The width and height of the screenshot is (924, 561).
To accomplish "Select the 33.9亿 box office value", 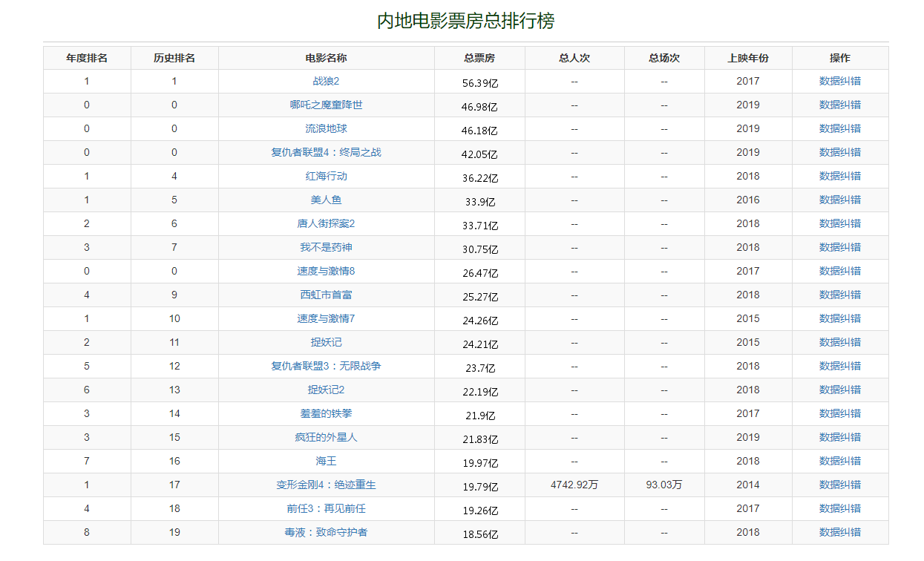I will 480,202.
